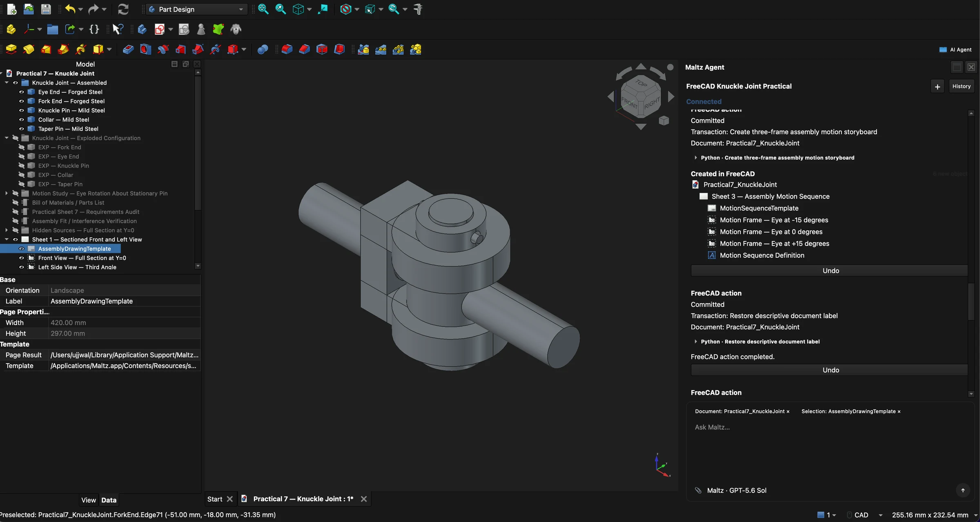The width and height of the screenshot is (980, 522).
Task: Expand Hidden Sources — Full Section at Y=0
Action: [7, 230]
